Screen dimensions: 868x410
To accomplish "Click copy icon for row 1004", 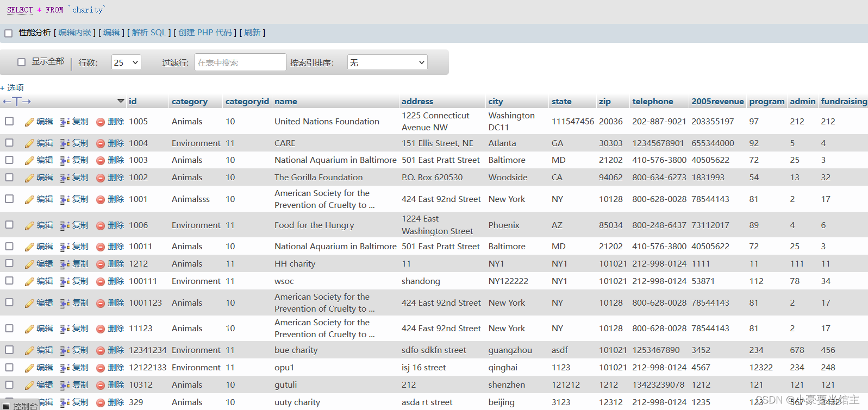I will 65,144.
